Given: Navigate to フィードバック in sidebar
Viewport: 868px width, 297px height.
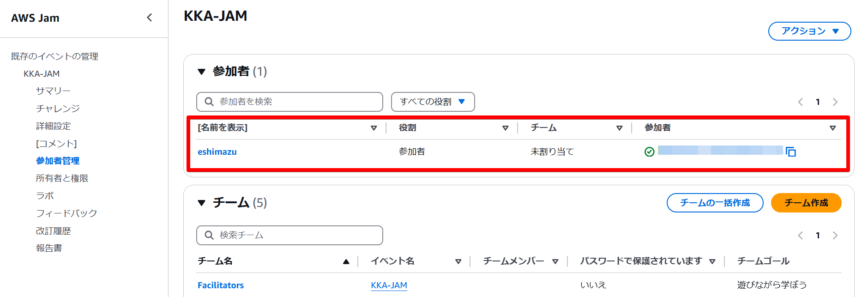Looking at the screenshot, I should pyautogui.click(x=66, y=213).
